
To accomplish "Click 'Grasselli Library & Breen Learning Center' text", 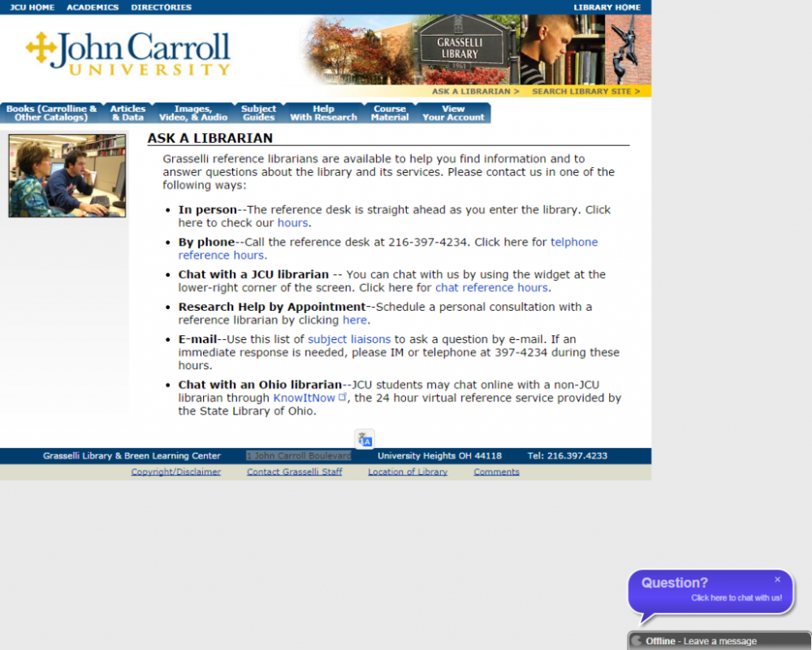I will (x=132, y=455).
